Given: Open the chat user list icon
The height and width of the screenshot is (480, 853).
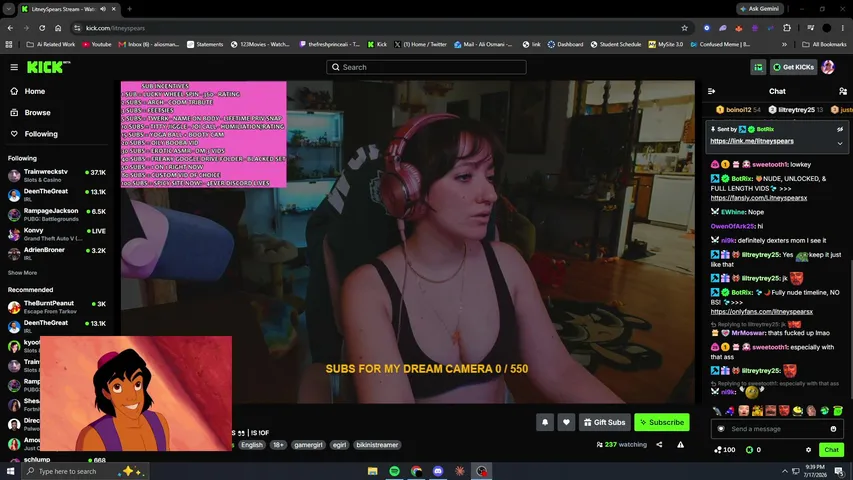Looking at the screenshot, I should click(x=843, y=91).
